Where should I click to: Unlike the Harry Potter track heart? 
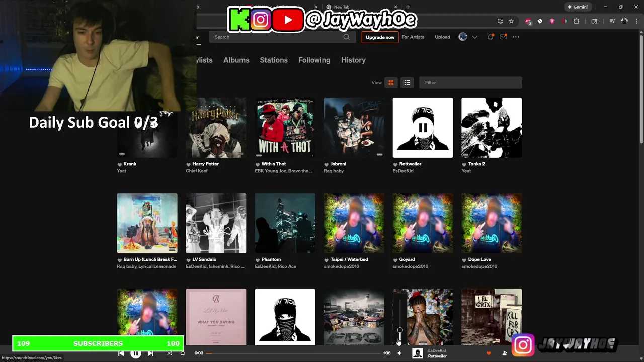pos(188,164)
